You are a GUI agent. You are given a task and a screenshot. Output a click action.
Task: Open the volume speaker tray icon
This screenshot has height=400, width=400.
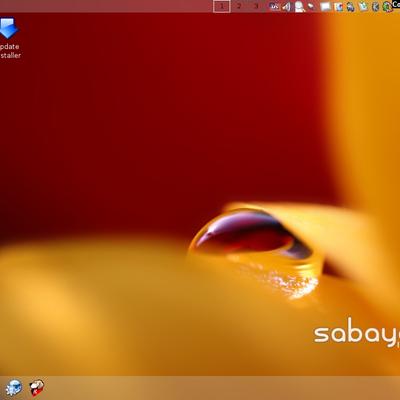click(x=286, y=6)
